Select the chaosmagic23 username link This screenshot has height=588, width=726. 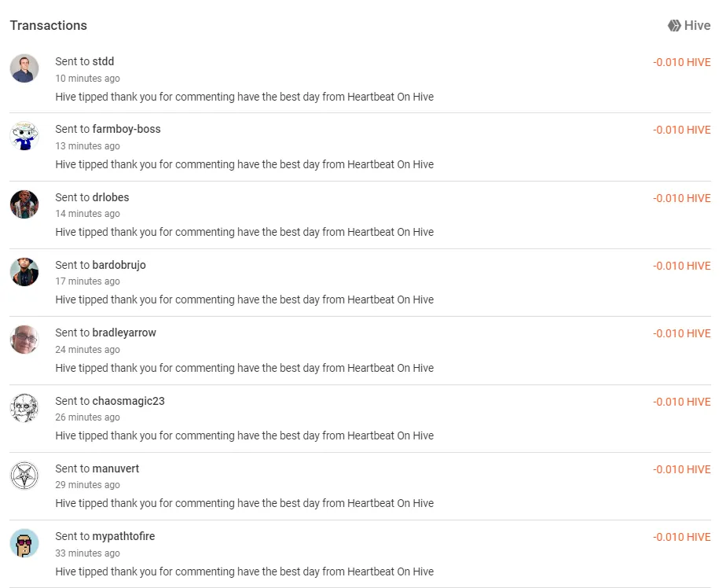click(x=128, y=401)
